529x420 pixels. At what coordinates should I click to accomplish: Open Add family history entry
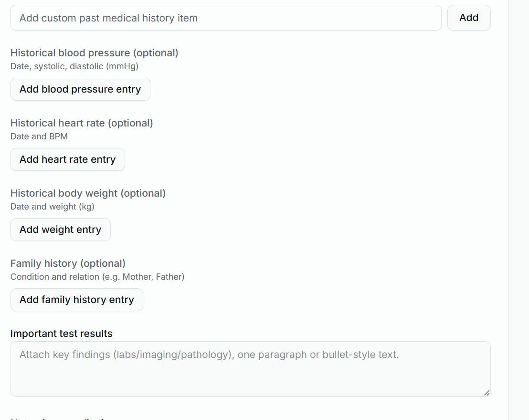76,300
